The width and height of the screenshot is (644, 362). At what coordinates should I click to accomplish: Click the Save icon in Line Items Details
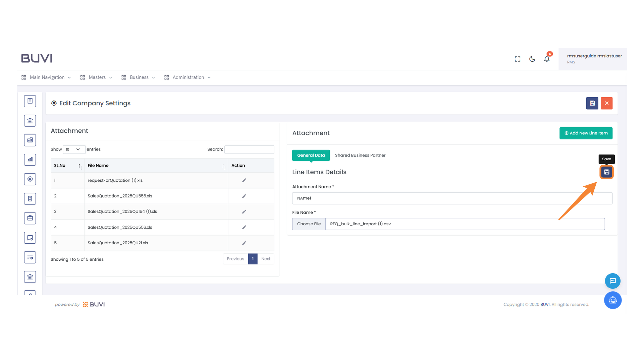606,172
